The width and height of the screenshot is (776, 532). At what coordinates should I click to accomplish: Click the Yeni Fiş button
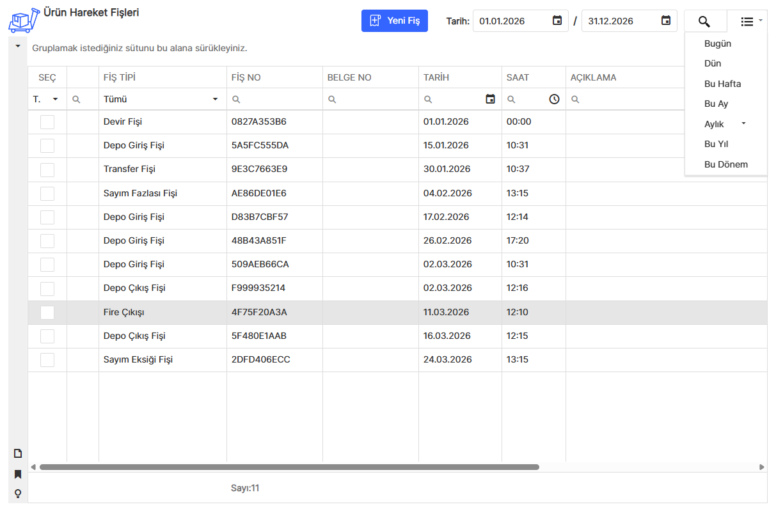(394, 21)
